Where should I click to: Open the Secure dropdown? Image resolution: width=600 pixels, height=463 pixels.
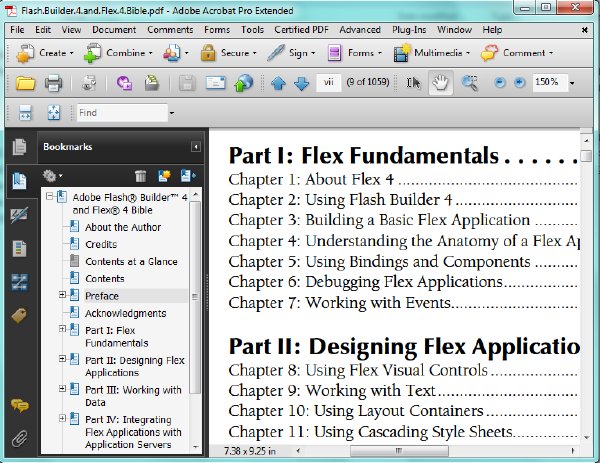pyautogui.click(x=228, y=53)
